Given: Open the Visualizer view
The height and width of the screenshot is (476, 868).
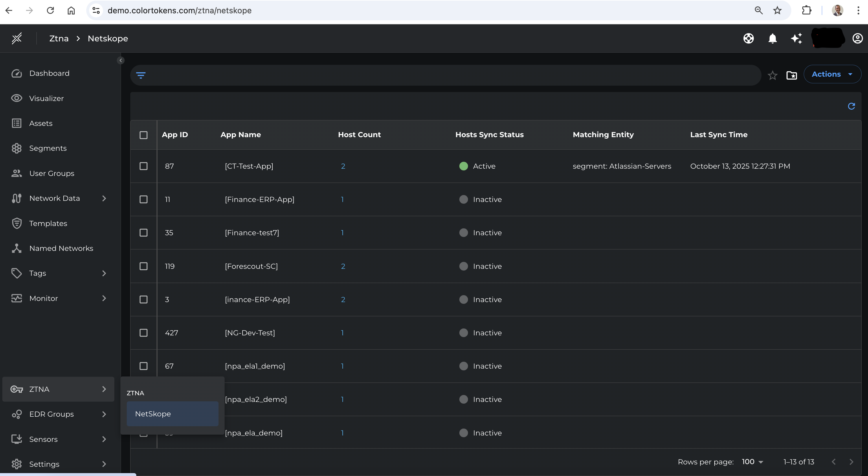Looking at the screenshot, I should [46, 98].
